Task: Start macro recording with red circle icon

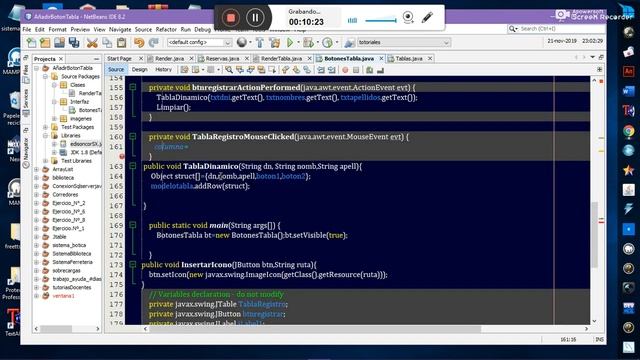Action: 345,70
